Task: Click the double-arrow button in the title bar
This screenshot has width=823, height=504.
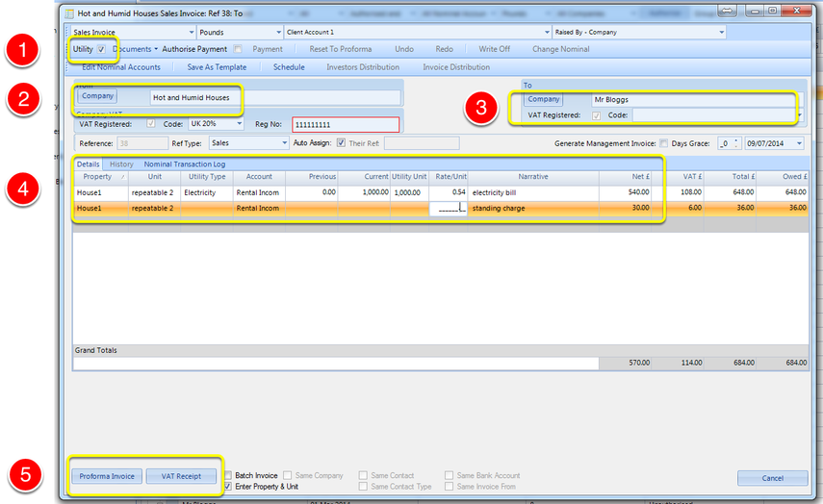Action: pyautogui.click(x=727, y=11)
